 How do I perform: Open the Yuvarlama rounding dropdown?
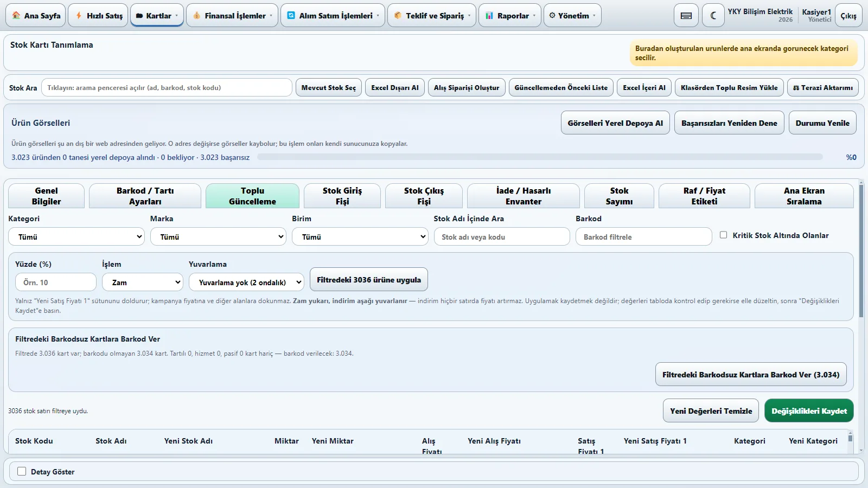[246, 282]
